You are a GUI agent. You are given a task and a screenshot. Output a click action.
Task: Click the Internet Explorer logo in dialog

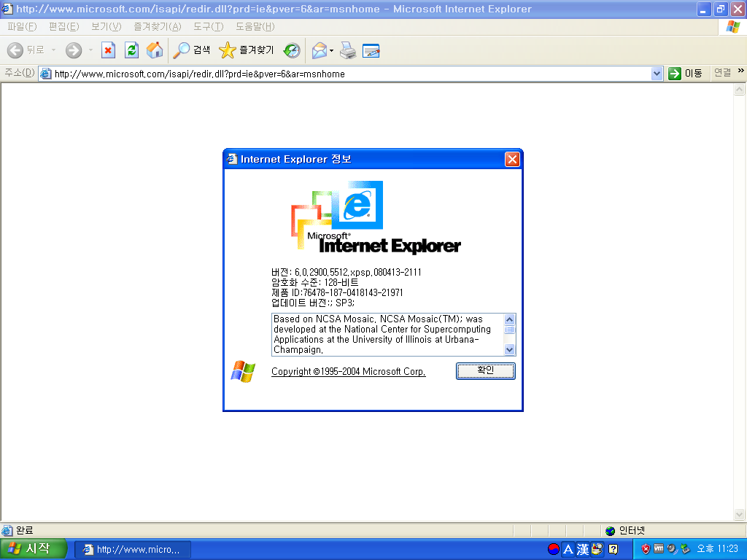[376, 217]
